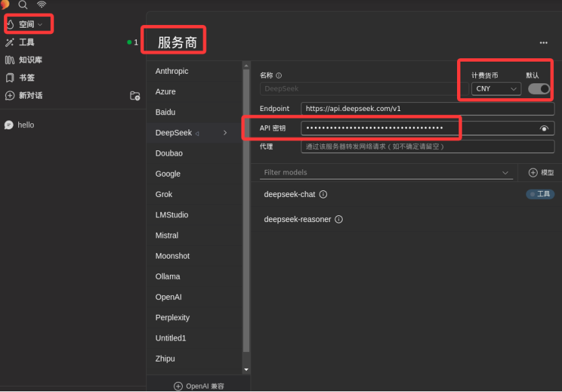This screenshot has width=562, height=392.
Task: Select the Baidu provider
Action: pyautogui.click(x=194, y=112)
